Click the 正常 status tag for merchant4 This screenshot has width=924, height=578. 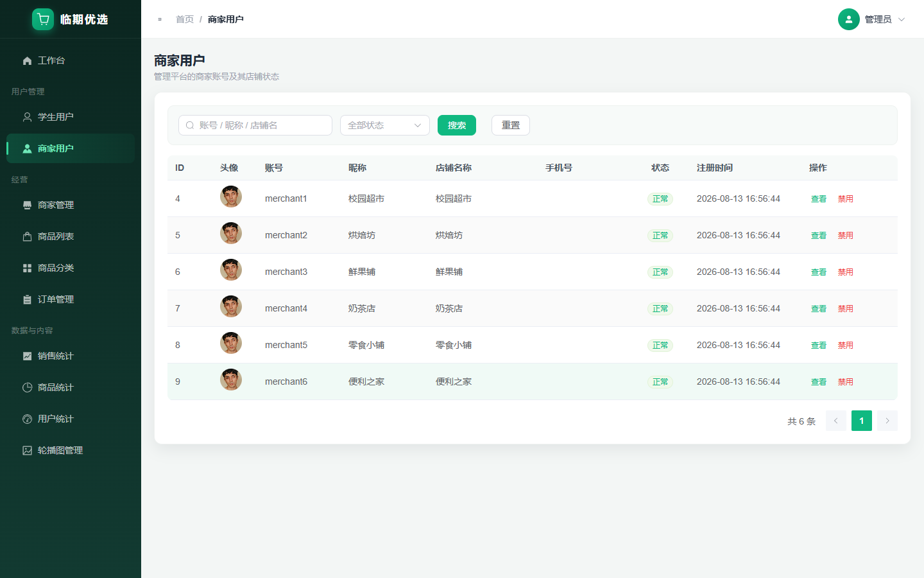[660, 309]
